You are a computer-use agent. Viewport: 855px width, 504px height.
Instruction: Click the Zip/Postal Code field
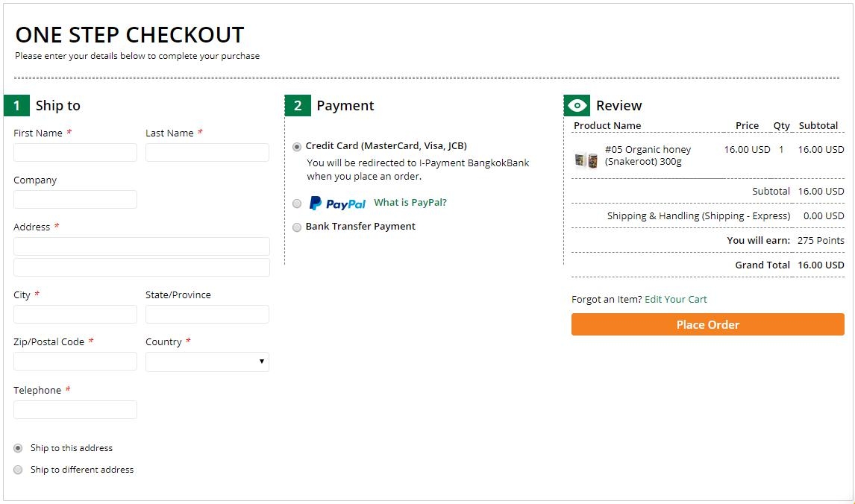75,362
